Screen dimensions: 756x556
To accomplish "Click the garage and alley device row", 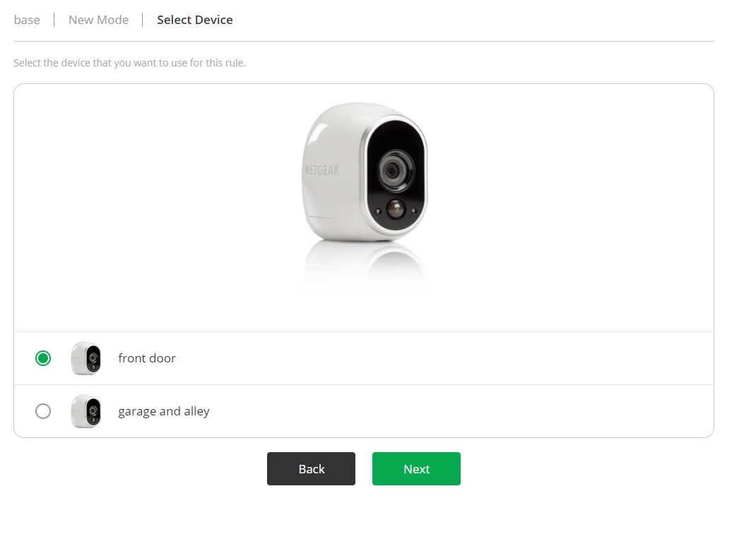I will 364,410.
